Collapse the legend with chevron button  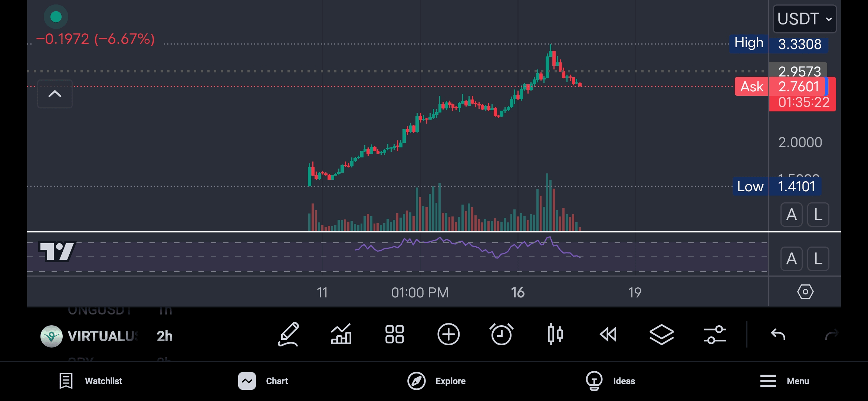click(55, 94)
